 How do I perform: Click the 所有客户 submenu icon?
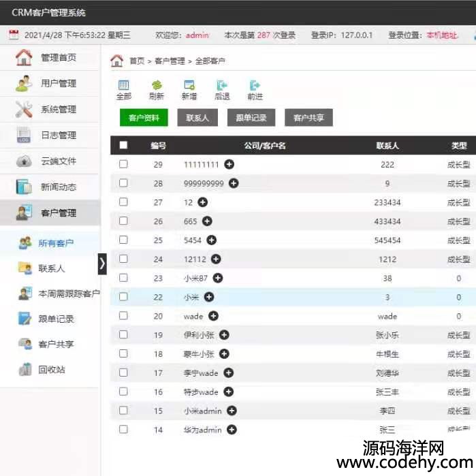pos(25,243)
